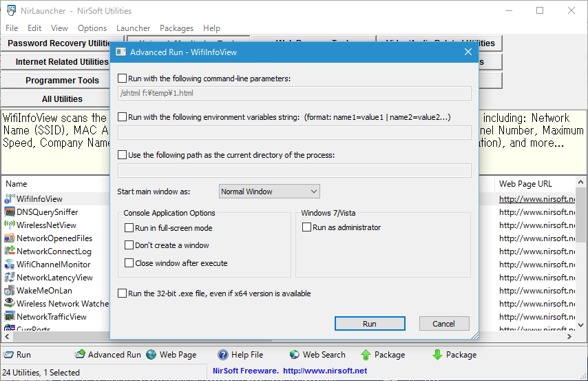Click the NetworkTrafficView icon
Viewport: 588px width, 381px height.
(10, 316)
